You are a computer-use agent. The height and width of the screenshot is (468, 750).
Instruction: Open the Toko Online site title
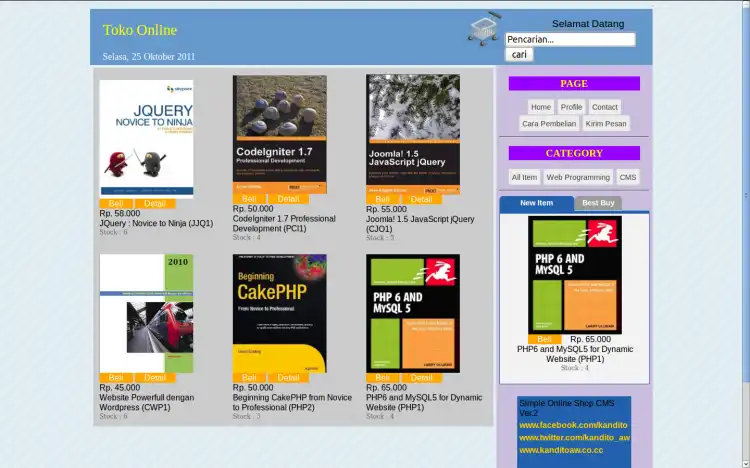point(140,30)
